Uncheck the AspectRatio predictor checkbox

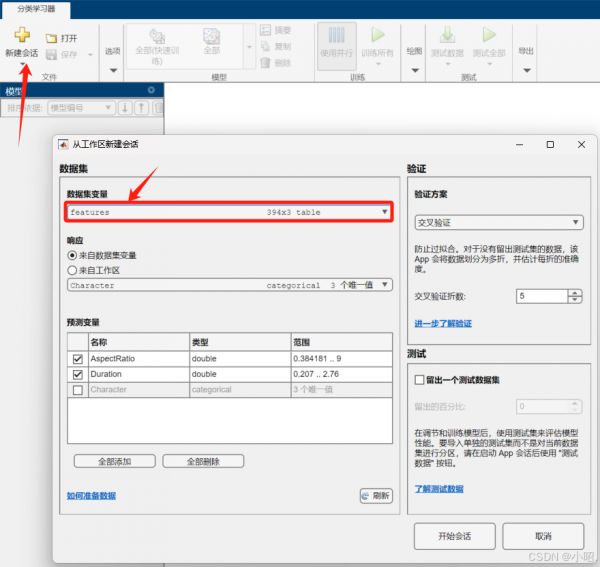point(78,359)
